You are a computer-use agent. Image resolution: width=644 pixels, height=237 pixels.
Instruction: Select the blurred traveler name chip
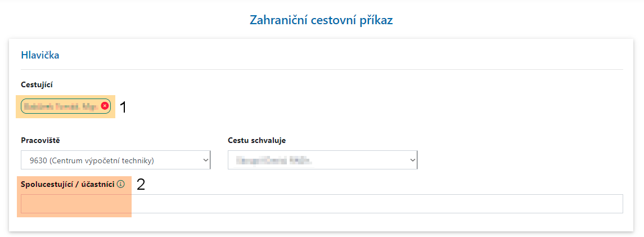tap(61, 106)
